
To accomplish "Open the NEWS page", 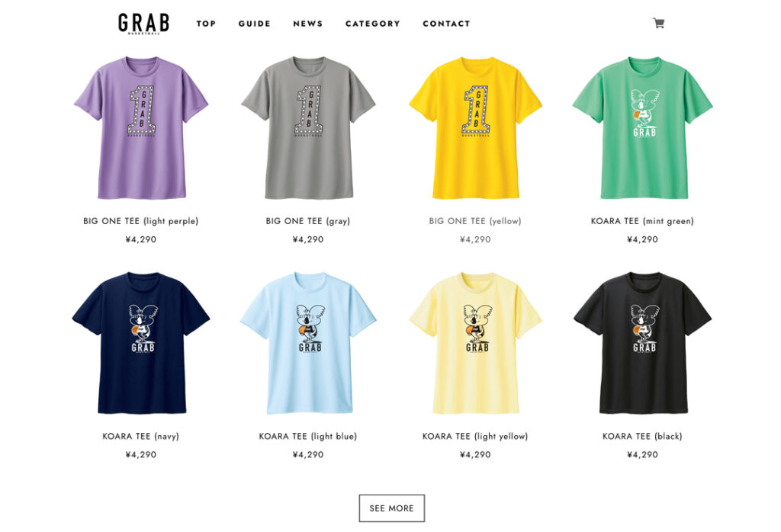I will (x=308, y=24).
